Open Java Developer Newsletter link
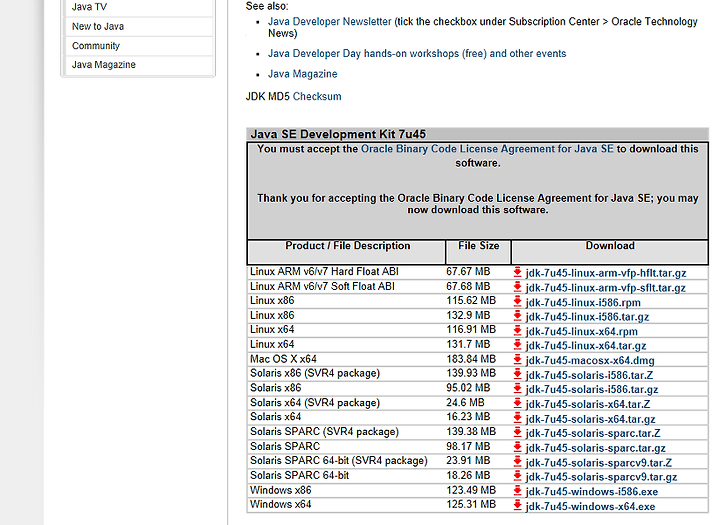This screenshot has height=525, width=720. [329, 22]
